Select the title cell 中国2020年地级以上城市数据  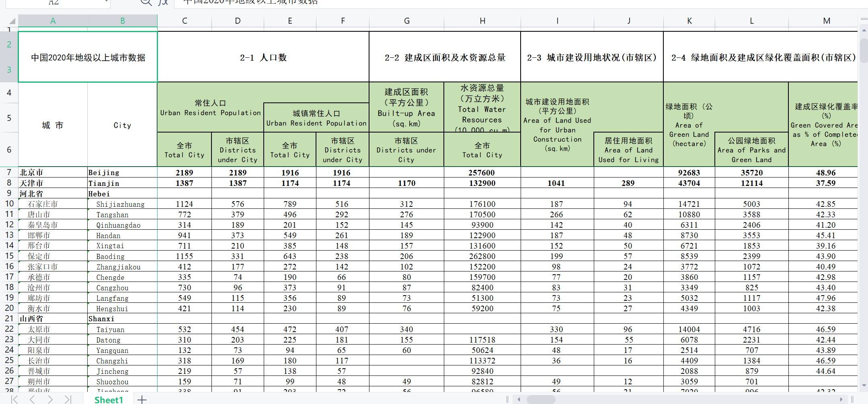click(x=88, y=57)
